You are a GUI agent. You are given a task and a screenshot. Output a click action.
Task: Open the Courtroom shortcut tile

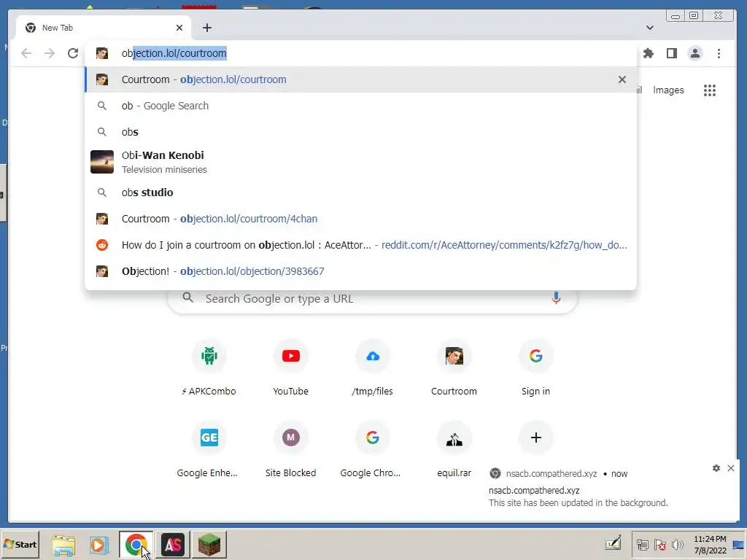(454, 368)
